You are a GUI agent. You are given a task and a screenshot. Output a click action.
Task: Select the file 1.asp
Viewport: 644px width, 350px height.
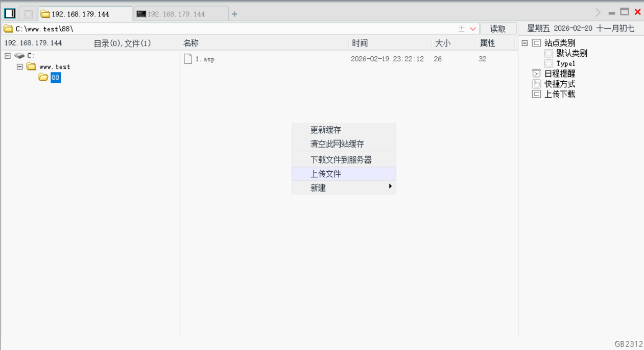[x=205, y=59]
